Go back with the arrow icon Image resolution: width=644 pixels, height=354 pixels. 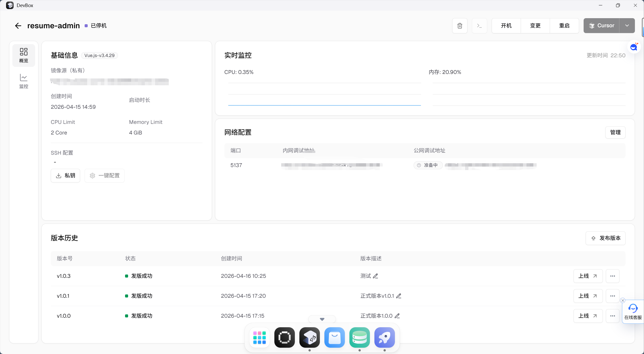coord(18,26)
